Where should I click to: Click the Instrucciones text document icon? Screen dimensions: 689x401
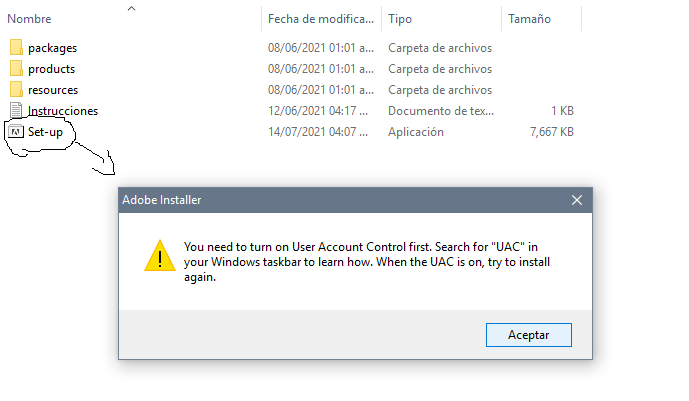[x=16, y=110]
